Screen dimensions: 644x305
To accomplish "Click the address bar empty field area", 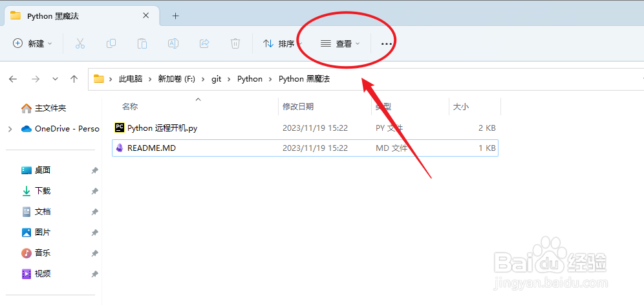I will [485, 79].
